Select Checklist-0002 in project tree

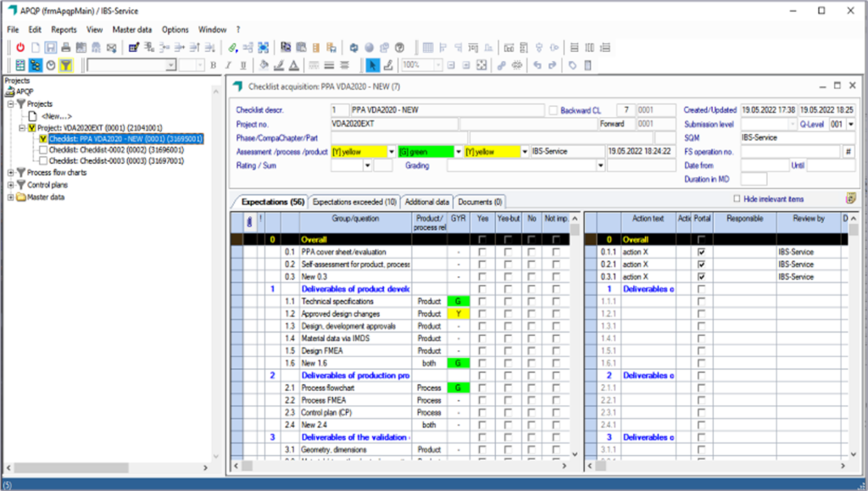(116, 150)
